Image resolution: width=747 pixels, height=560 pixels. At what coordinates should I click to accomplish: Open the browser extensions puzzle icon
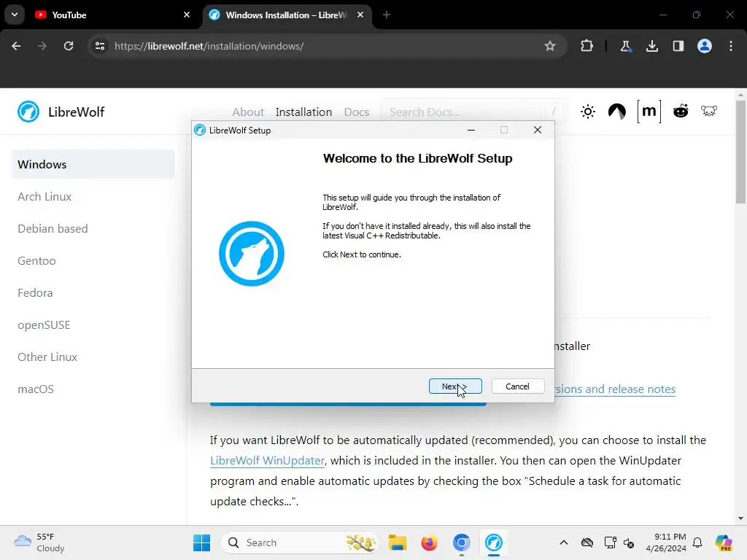pos(587,46)
